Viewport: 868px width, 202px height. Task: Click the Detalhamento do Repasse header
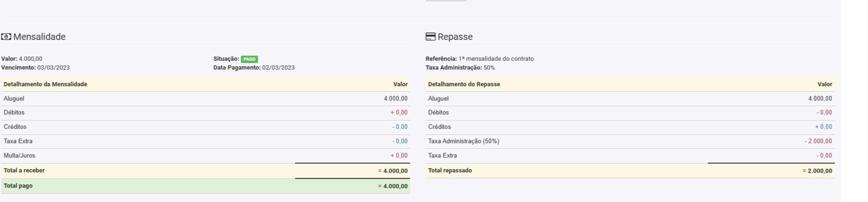click(x=464, y=84)
